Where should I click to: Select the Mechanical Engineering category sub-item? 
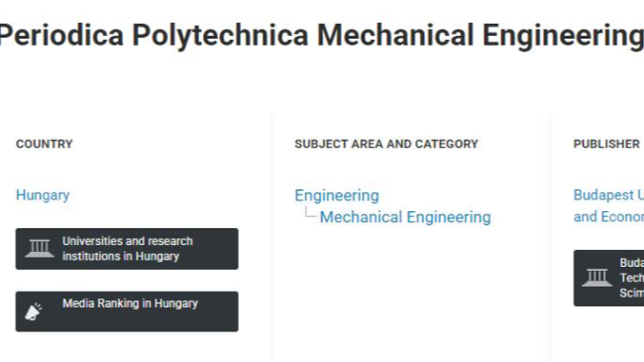(405, 217)
